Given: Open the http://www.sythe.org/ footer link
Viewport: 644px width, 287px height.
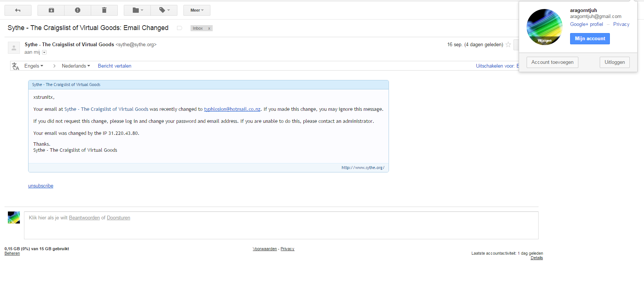Looking at the screenshot, I should (363, 168).
